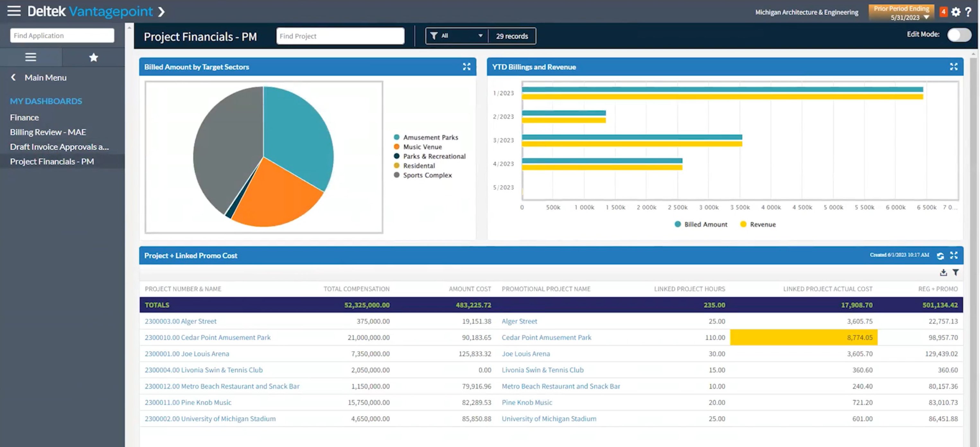Open the All records filter dropdown
The image size is (980, 447).
coord(456,35)
